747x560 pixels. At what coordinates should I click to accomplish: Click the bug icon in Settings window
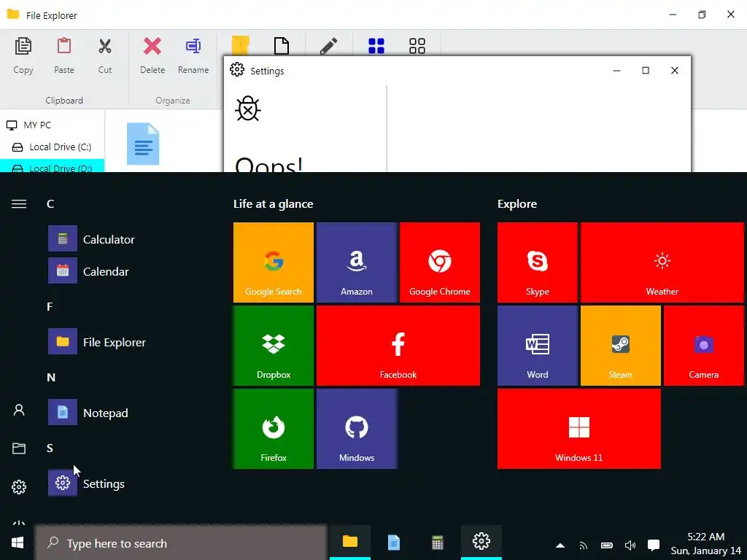(248, 109)
